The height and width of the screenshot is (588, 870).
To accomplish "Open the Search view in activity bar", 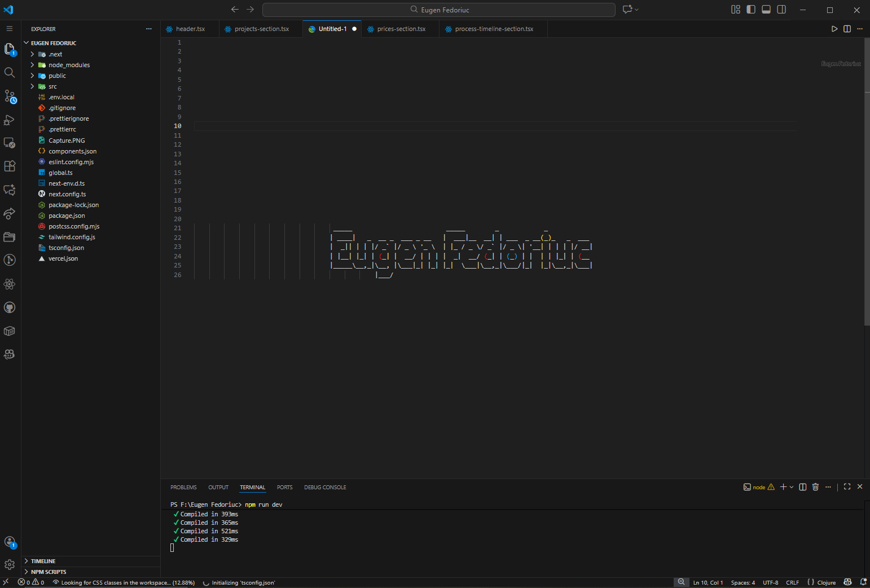I will [x=10, y=72].
